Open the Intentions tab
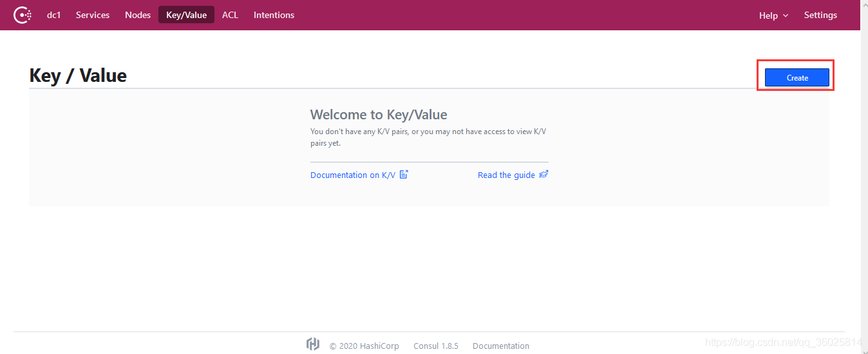This screenshot has width=868, height=354. [x=274, y=15]
